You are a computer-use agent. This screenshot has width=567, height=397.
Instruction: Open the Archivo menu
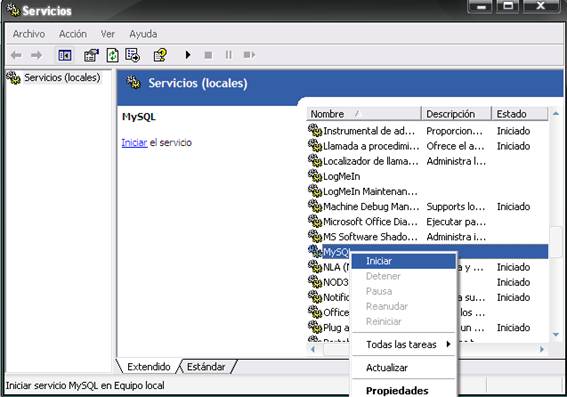click(x=29, y=34)
